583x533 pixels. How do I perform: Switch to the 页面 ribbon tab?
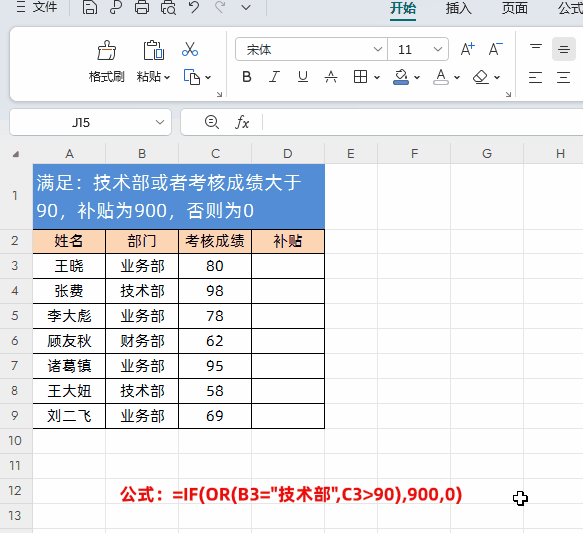point(515,8)
